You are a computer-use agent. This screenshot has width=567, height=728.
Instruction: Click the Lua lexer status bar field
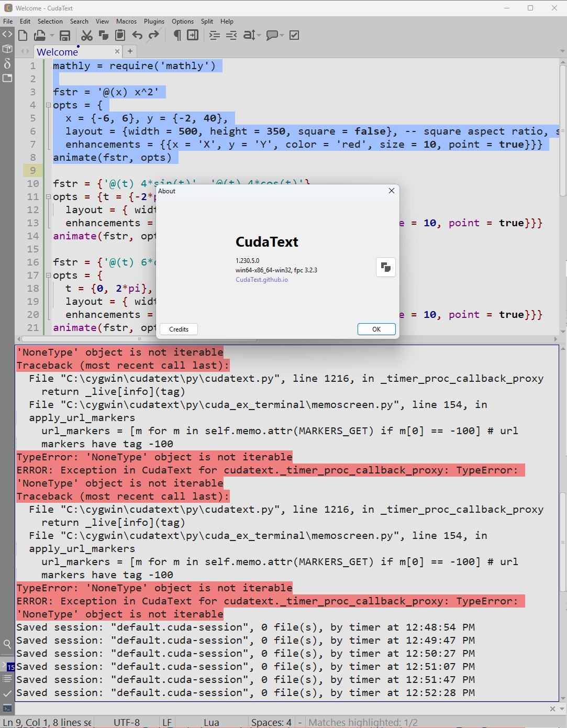coord(211,722)
